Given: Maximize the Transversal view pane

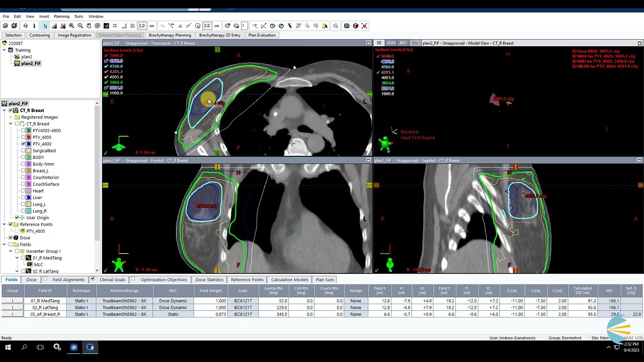Looking at the screenshot, I should tap(368, 43).
